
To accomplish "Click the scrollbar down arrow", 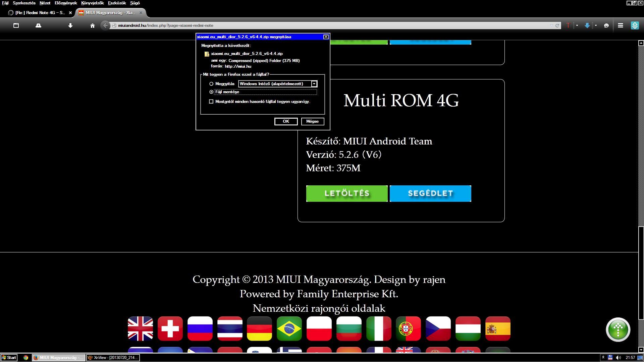I will pos(641,350).
